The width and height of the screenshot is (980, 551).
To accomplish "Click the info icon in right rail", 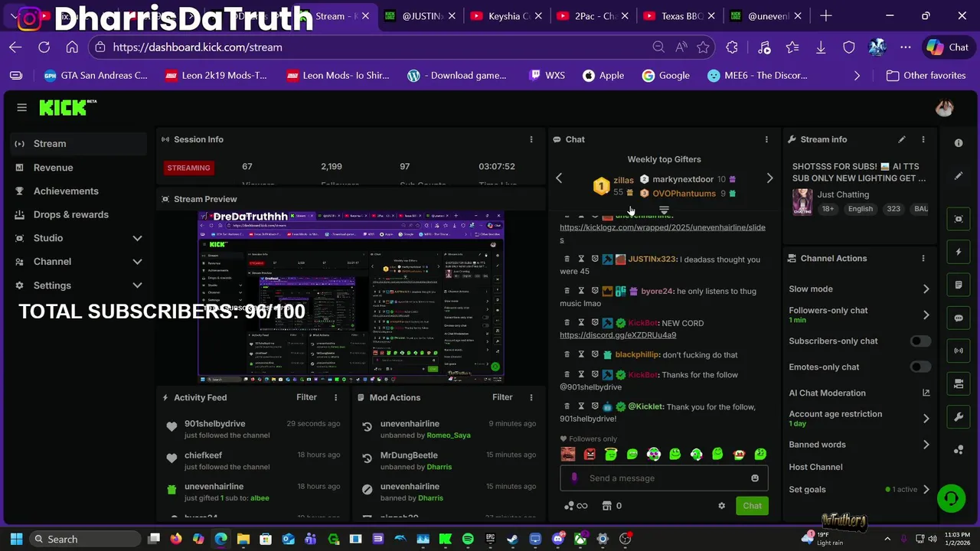I will [x=959, y=143].
